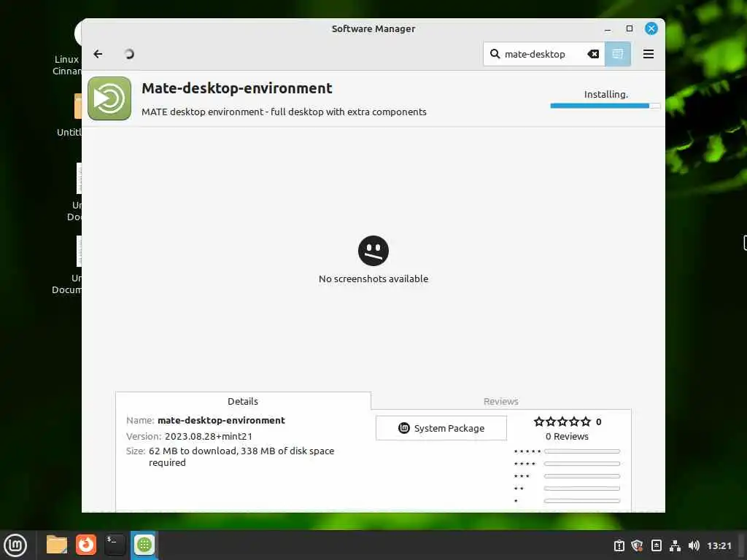Click the Installing progress bar

(x=605, y=106)
